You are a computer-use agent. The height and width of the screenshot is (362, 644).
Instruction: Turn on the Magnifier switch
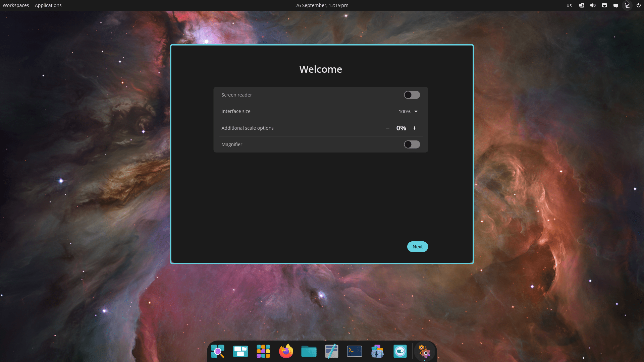412,144
